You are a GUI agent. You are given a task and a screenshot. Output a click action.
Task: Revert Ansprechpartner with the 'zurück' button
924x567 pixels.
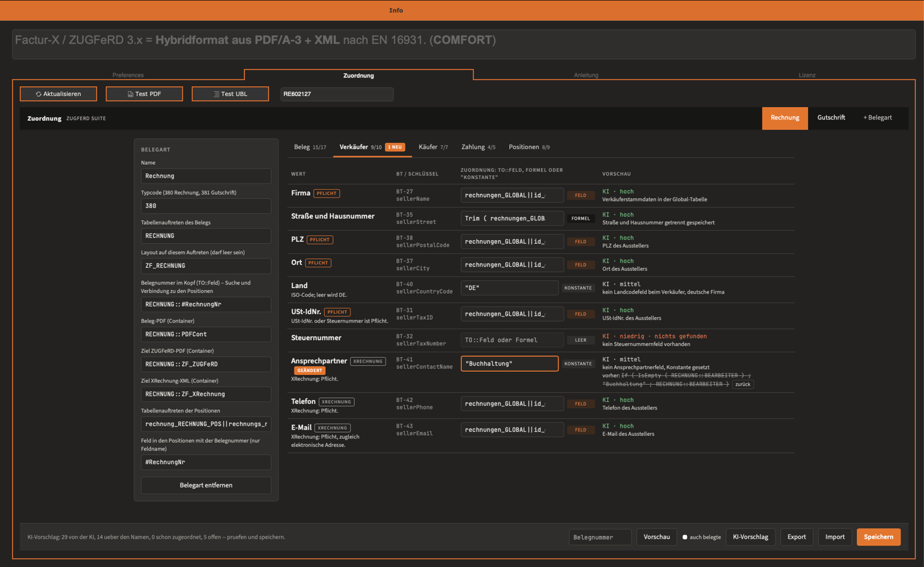743,384
